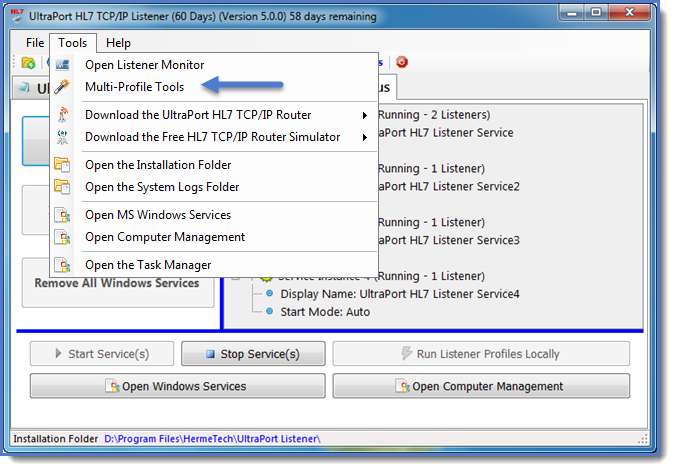675x471 pixels.
Task: Click the red icon in the toolbar
Action: pos(402,62)
